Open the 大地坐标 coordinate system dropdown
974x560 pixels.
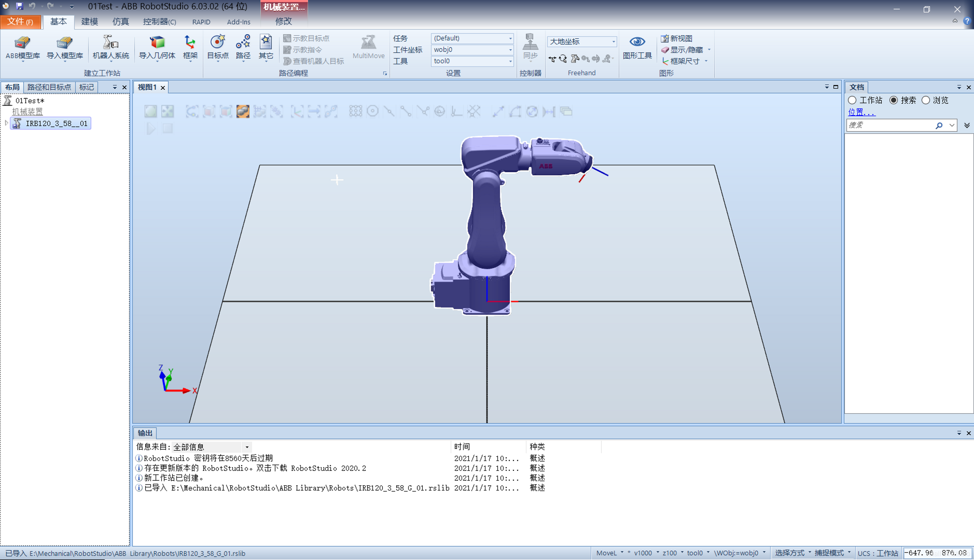(613, 41)
